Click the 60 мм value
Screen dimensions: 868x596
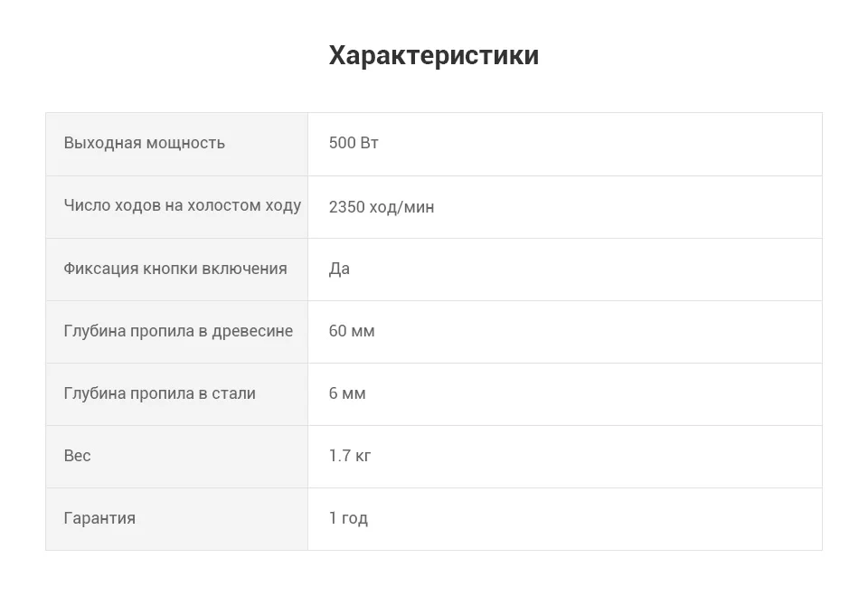(x=352, y=331)
